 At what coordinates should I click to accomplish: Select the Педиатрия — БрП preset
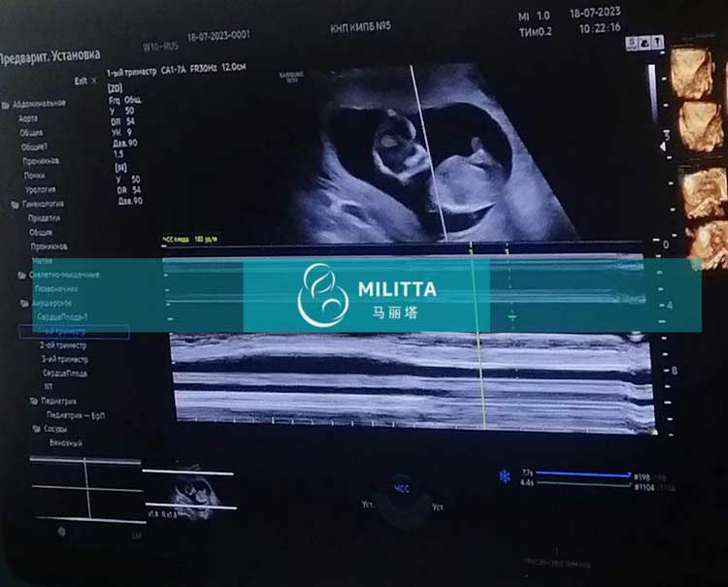point(76,415)
